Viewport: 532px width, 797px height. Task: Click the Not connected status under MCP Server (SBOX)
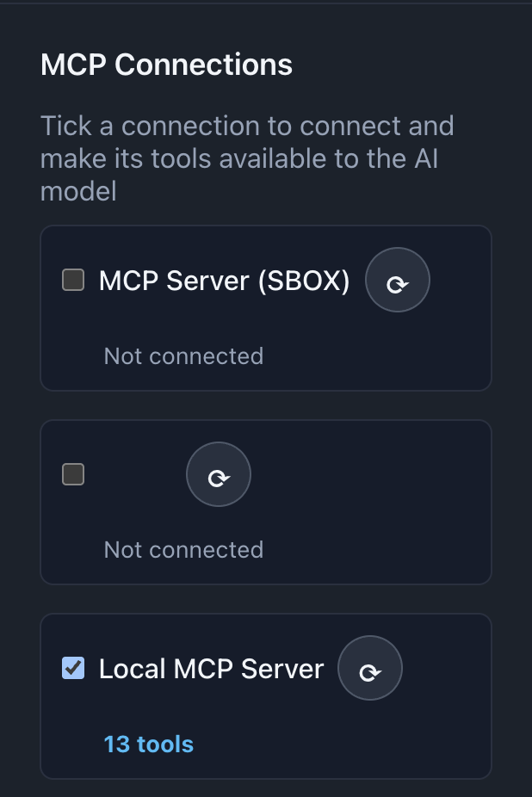click(x=182, y=355)
